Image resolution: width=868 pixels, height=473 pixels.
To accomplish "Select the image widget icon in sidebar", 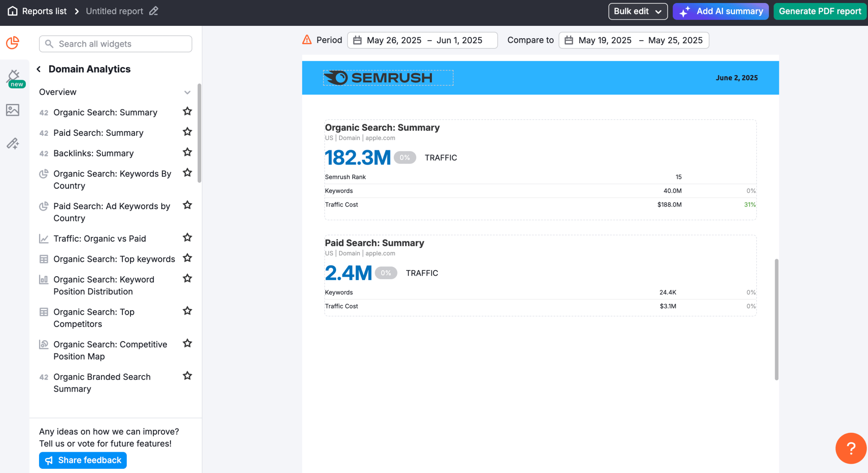I will (13, 110).
